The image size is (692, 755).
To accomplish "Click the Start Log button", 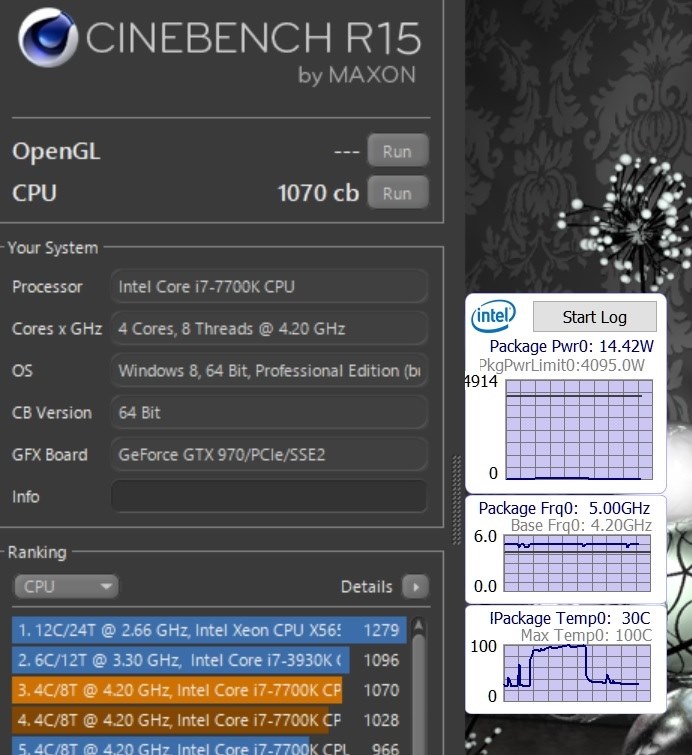I will click(595, 317).
